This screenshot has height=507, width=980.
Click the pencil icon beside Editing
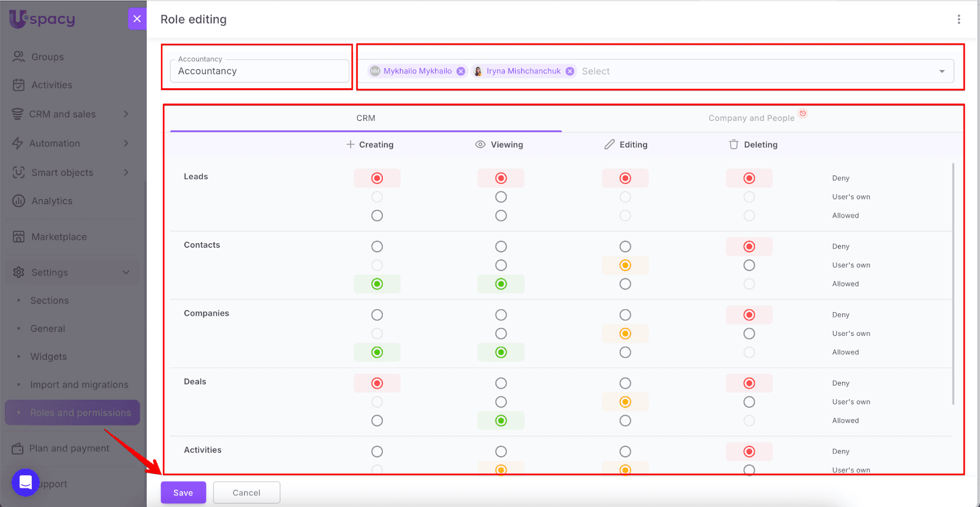click(609, 145)
